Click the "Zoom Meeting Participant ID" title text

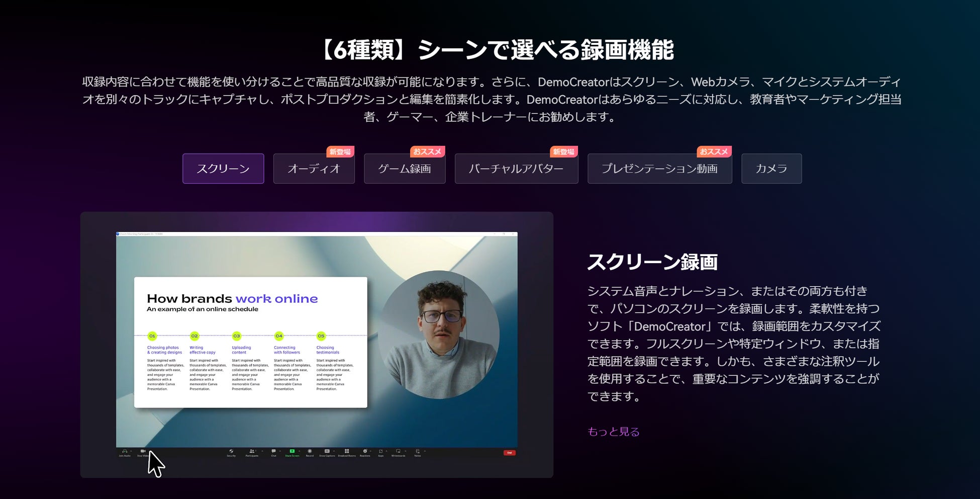pyautogui.click(x=141, y=234)
